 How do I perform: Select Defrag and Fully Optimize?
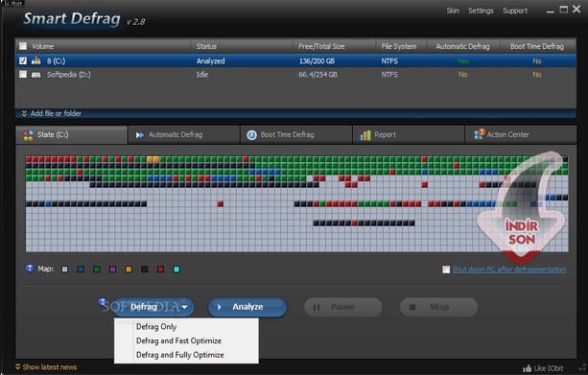tap(180, 355)
